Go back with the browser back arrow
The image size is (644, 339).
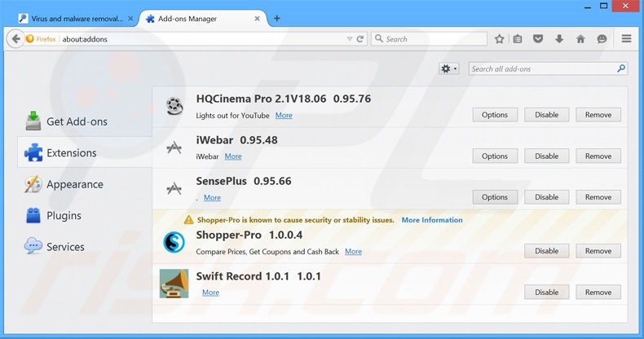click(15, 39)
